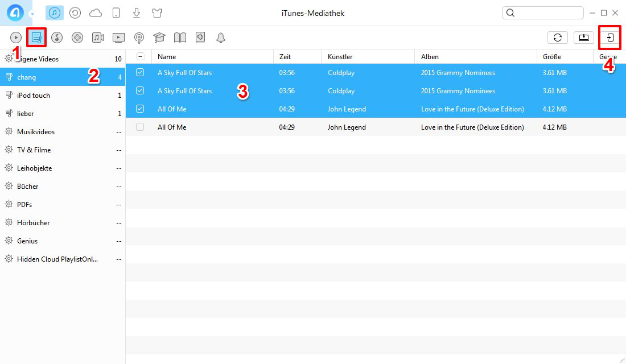The image size is (626, 364).
Task: Click the send to device button
Action: (610, 38)
